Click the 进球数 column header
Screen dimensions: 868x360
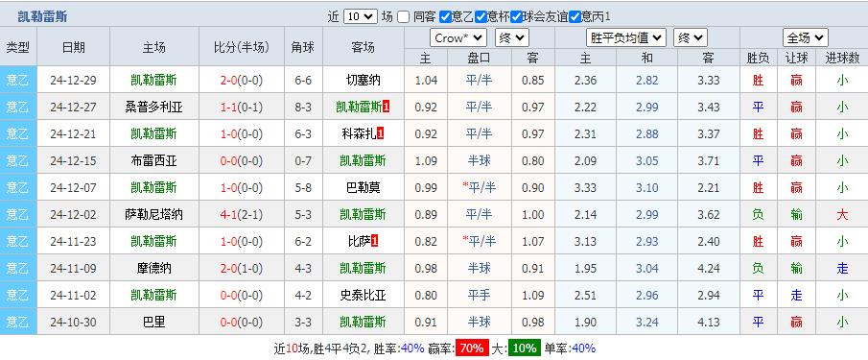[x=842, y=58]
